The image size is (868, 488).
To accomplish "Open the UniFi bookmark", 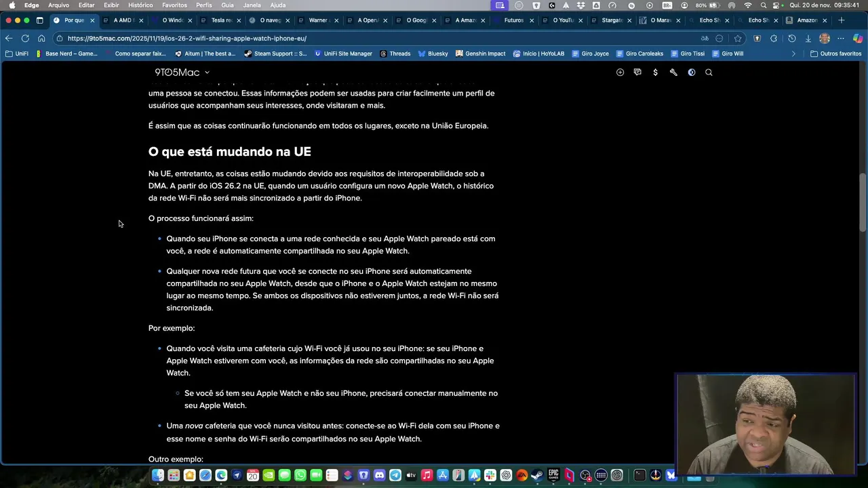I will pos(17,54).
